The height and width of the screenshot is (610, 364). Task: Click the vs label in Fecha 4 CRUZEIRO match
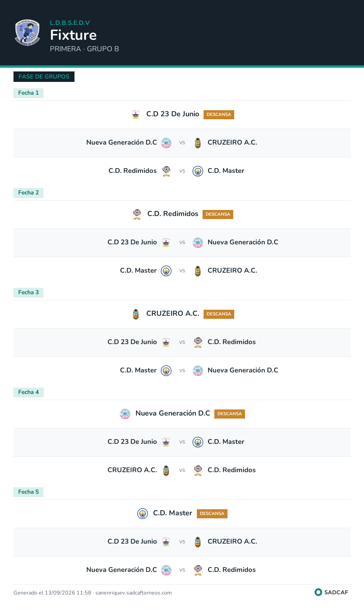click(182, 470)
